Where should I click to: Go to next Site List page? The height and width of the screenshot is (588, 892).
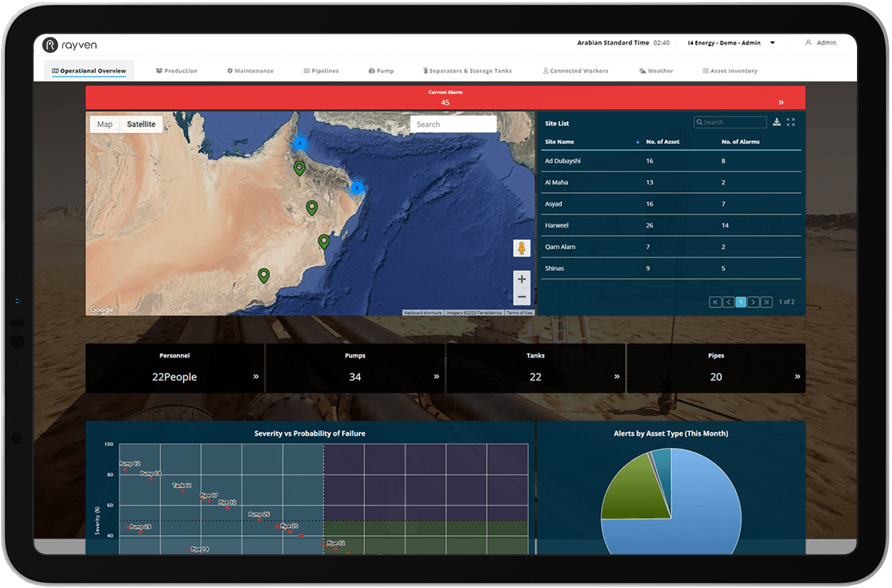pyautogui.click(x=753, y=302)
